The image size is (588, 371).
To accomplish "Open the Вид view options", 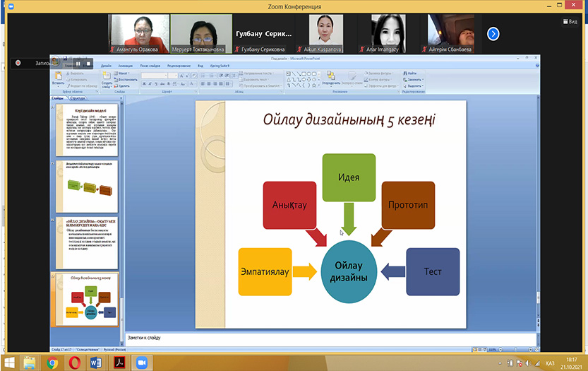I will coord(571,22).
